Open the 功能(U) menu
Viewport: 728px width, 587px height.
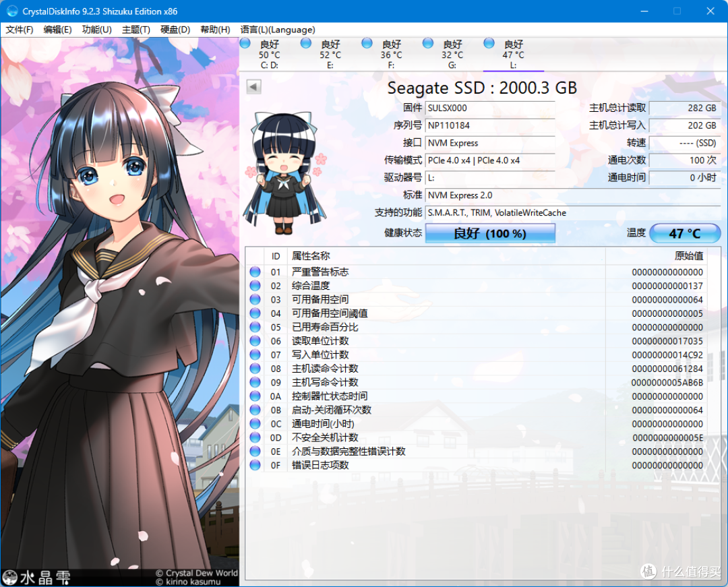coord(96,30)
